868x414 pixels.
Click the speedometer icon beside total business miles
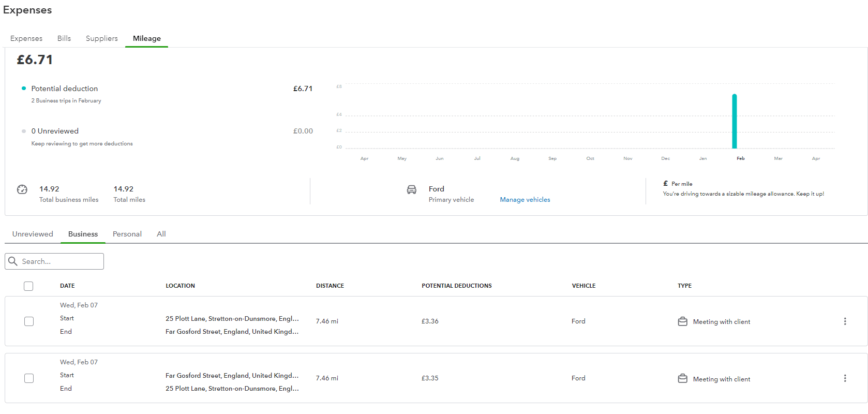coord(22,189)
